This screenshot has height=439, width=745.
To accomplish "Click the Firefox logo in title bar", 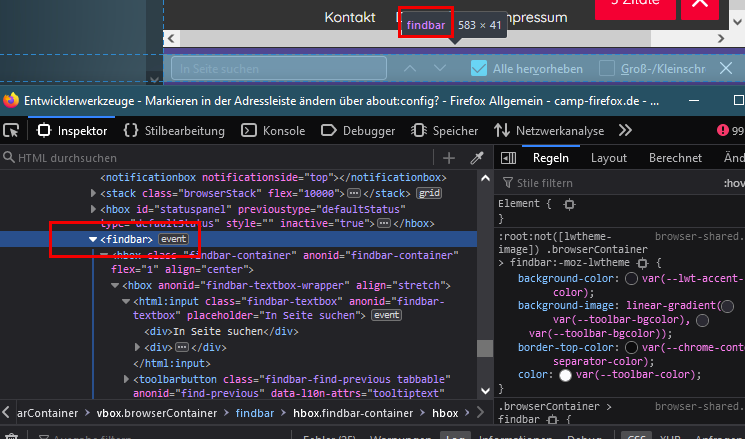I will click(x=11, y=100).
